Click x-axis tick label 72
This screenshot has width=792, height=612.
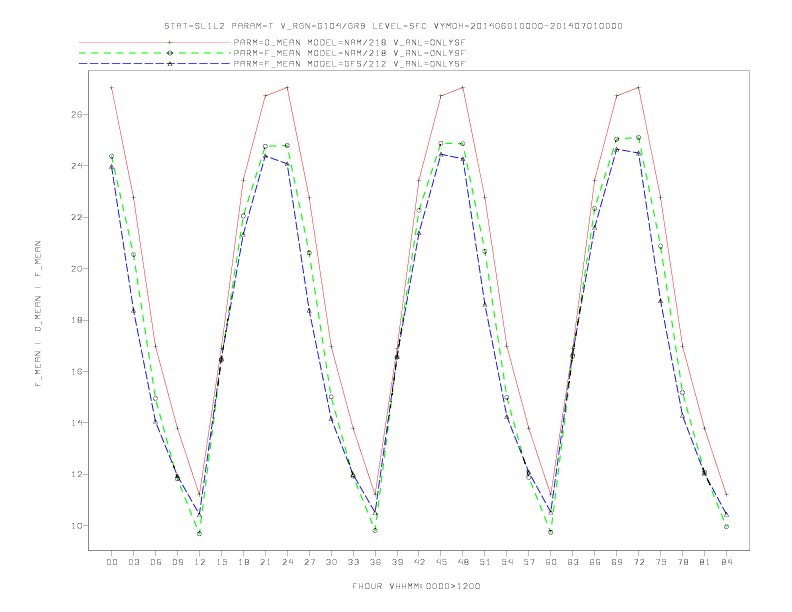coord(638,562)
